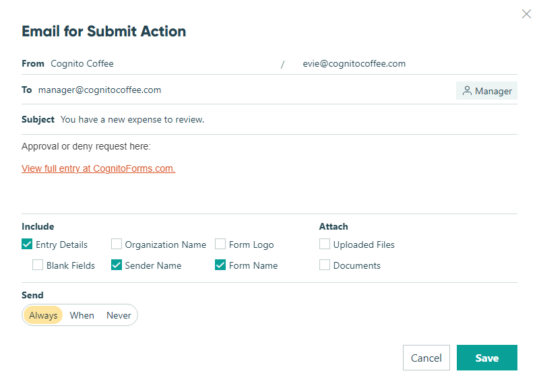The image size is (539, 392).
Task: Uncheck the Sender Name checkbox
Action: [117, 265]
